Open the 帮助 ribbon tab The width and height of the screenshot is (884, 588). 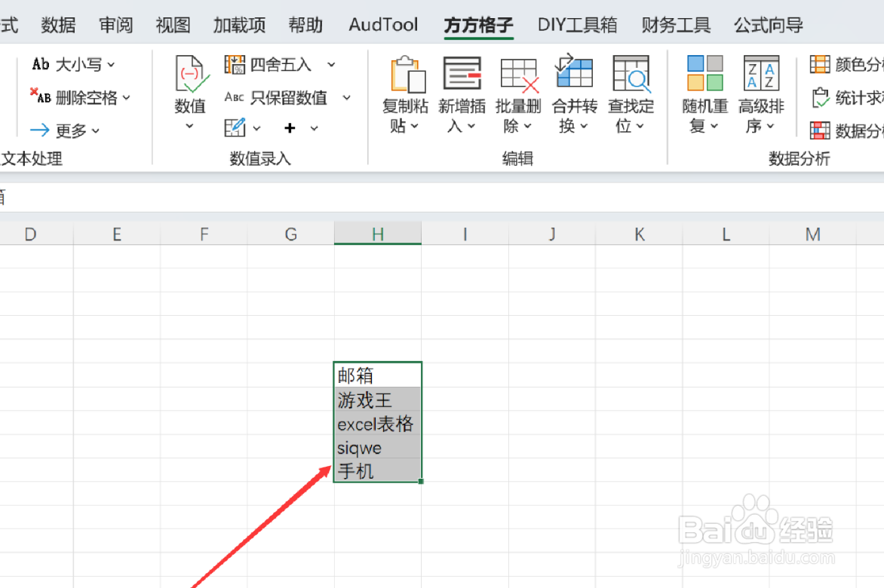click(x=306, y=25)
